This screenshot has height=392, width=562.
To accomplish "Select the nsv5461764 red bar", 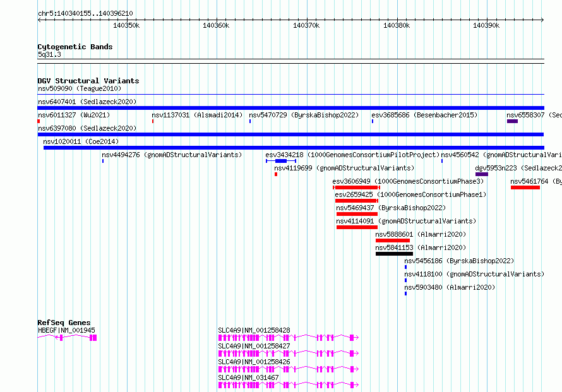I will pyautogui.click(x=525, y=187).
